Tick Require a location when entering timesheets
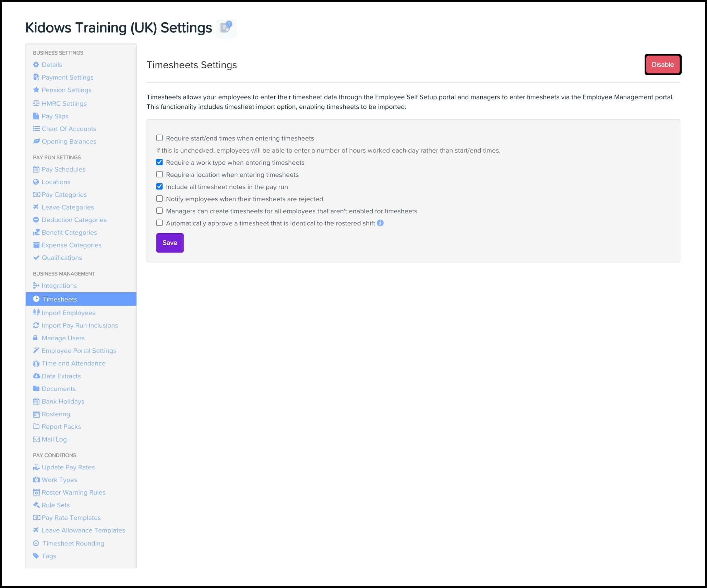This screenshot has height=588, width=707. [x=159, y=174]
